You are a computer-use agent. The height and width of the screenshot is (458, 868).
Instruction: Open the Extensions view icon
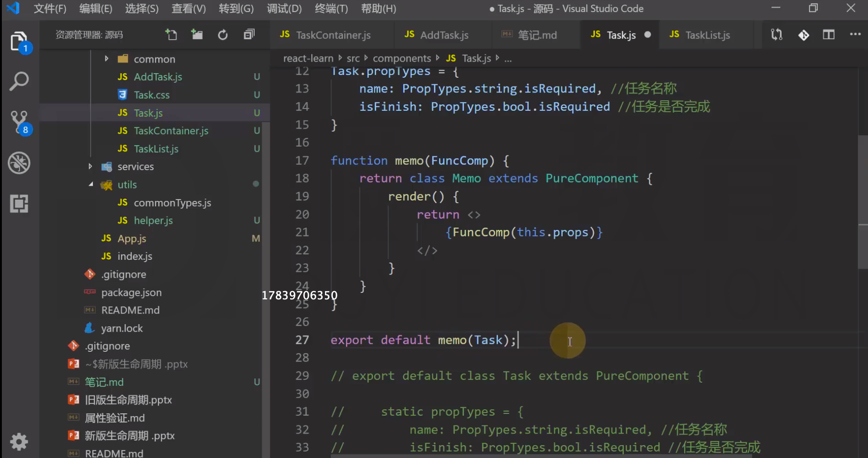click(19, 203)
